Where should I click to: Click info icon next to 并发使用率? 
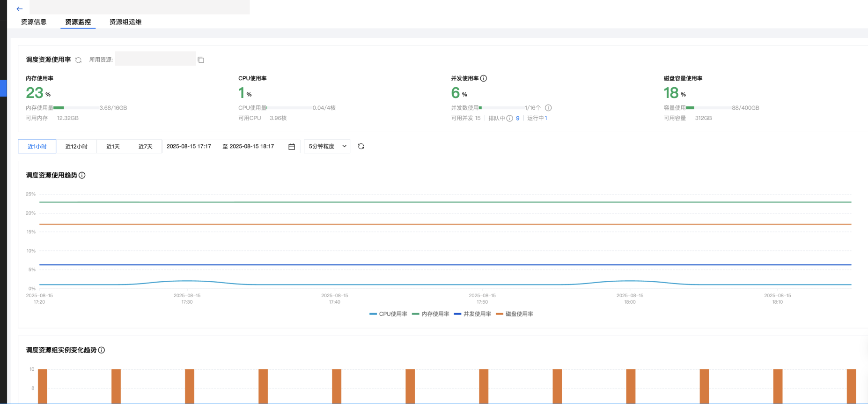[x=484, y=78]
